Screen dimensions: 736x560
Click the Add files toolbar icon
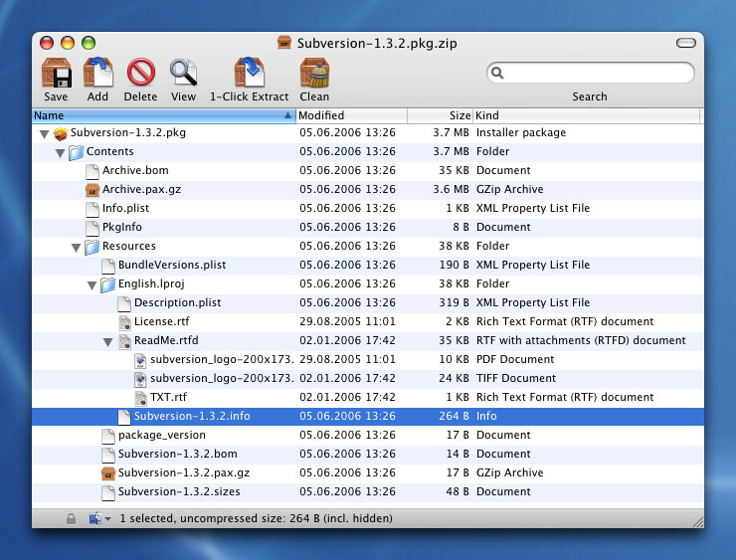point(98,73)
